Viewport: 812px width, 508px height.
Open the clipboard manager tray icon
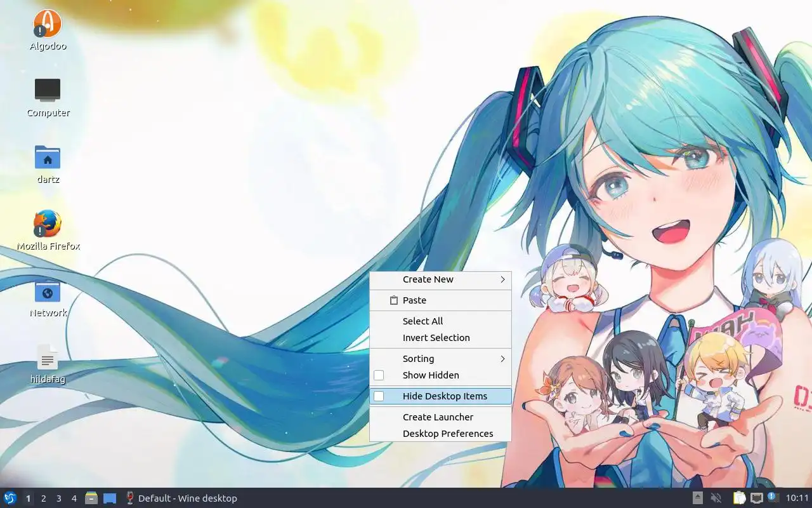(x=739, y=498)
